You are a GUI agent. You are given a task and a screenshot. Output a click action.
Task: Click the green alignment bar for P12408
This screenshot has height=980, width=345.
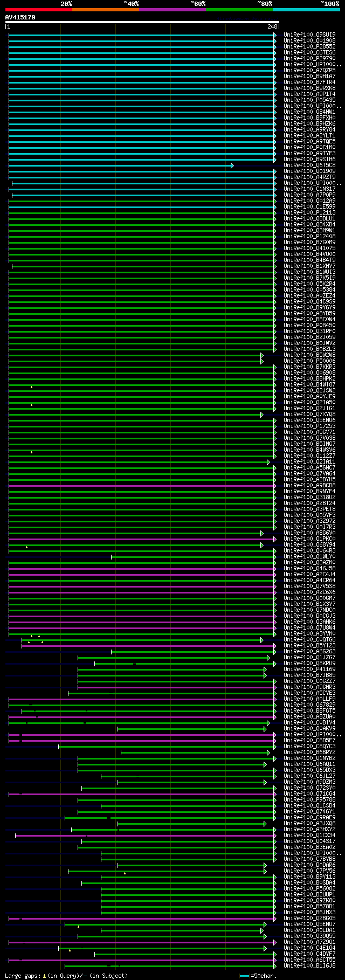(x=142, y=237)
